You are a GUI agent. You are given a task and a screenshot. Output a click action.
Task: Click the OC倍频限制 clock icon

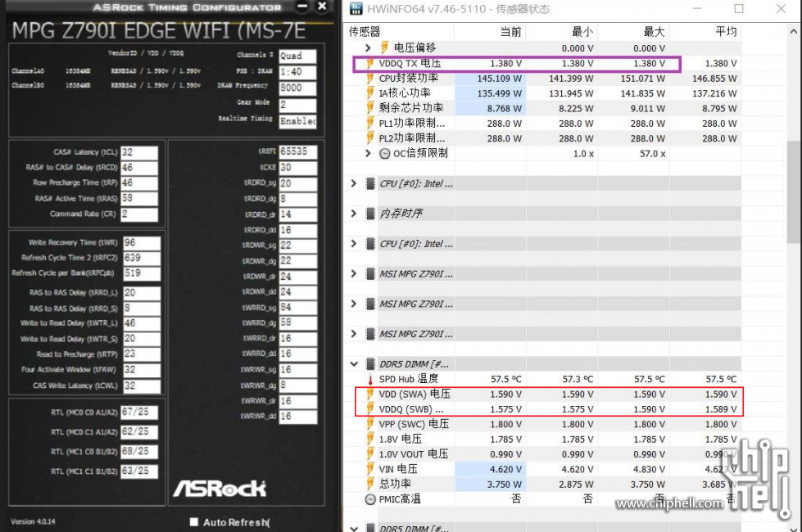[x=385, y=153]
